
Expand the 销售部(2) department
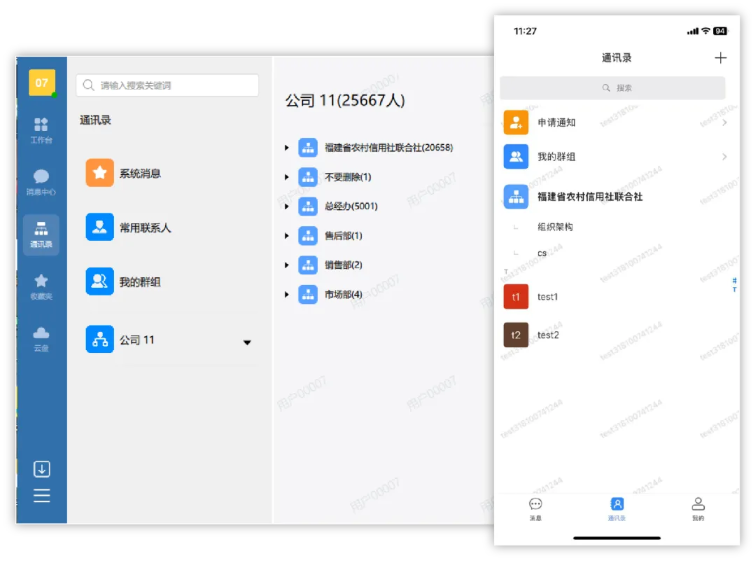tap(286, 265)
